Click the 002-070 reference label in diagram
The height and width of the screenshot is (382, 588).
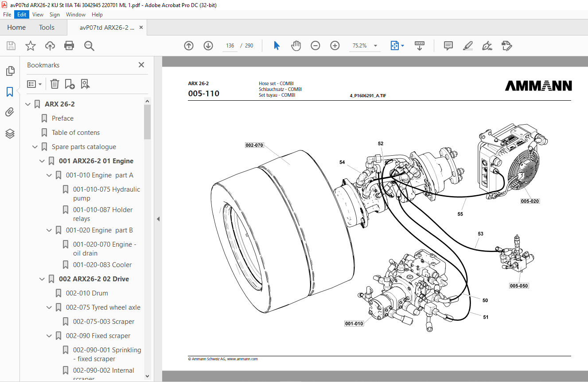click(254, 145)
